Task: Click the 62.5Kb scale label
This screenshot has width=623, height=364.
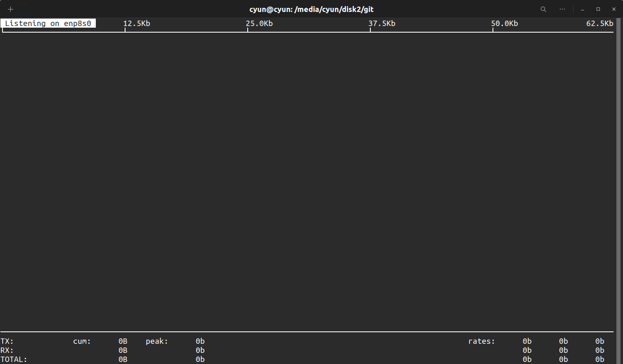Action: click(x=600, y=24)
